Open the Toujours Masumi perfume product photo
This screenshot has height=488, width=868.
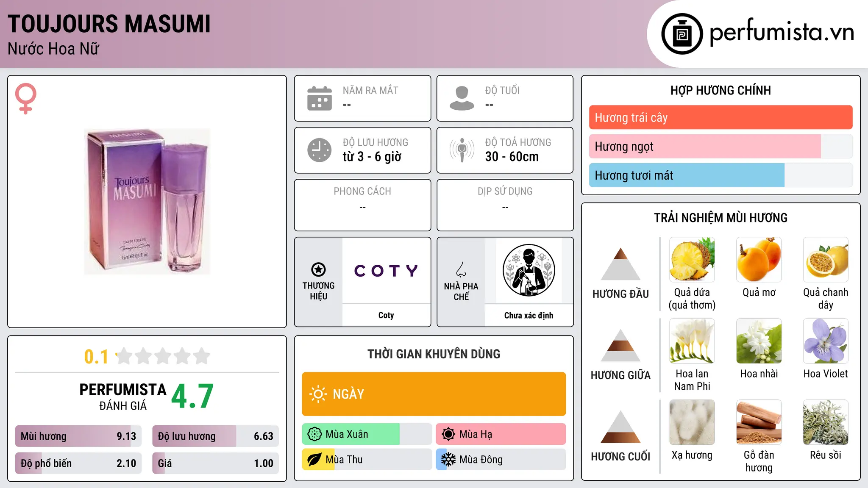pos(147,202)
